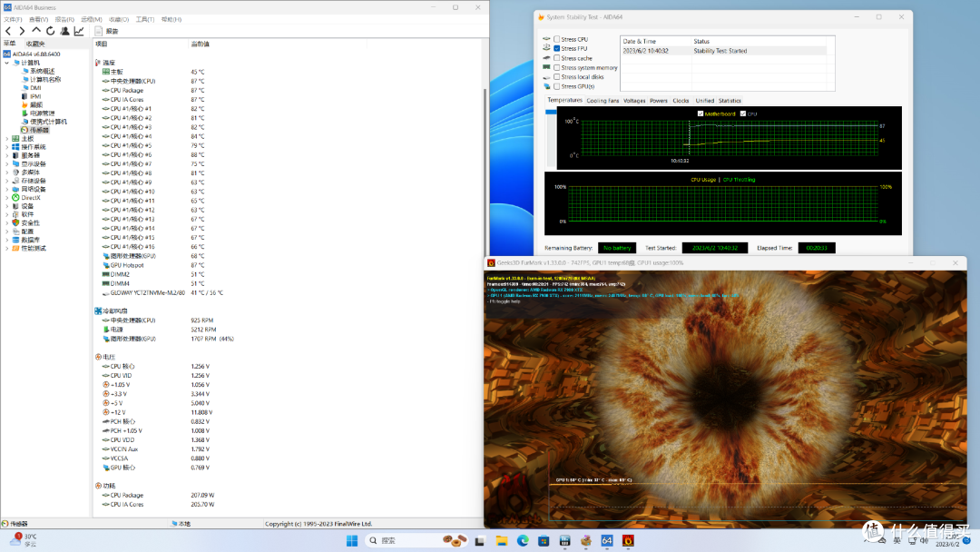980x552 pixels.
Task: Click the Stability Test Started log row
Action: (724, 51)
